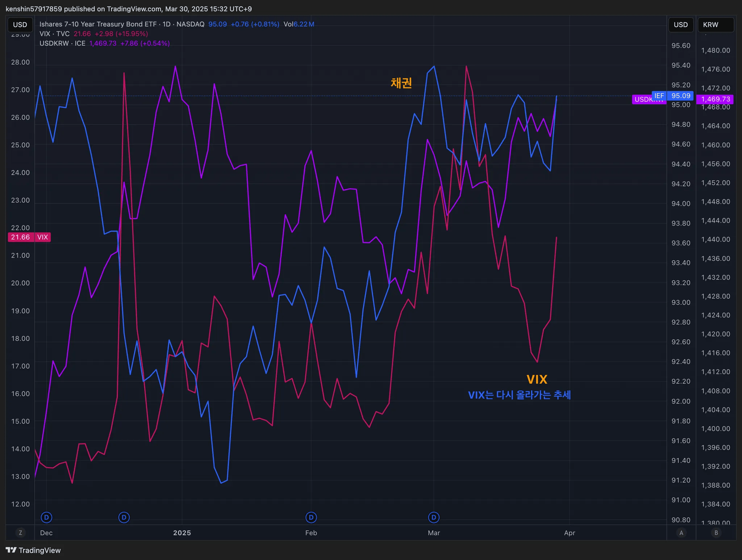Toggle the A scale button
Image resolution: width=742 pixels, height=560 pixels.
[681, 532]
